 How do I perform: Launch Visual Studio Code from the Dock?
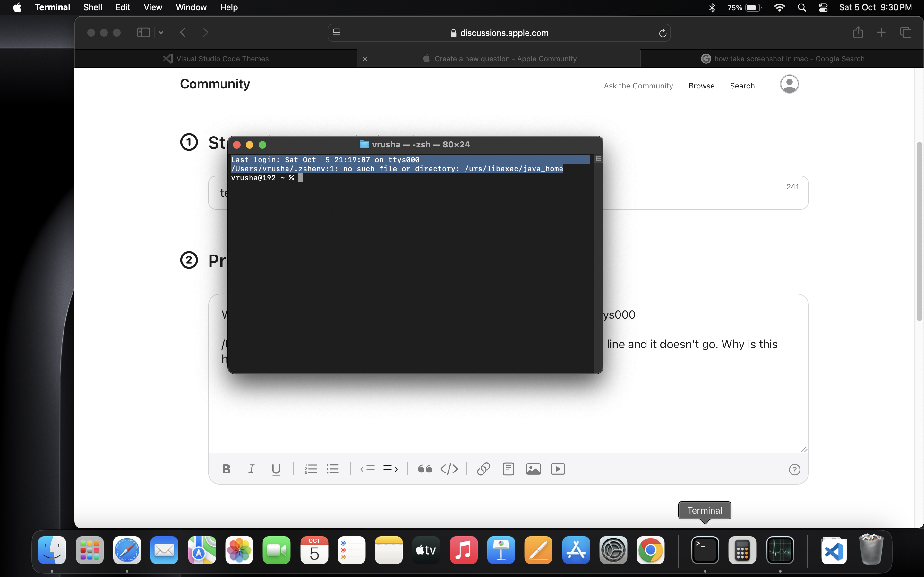click(834, 550)
